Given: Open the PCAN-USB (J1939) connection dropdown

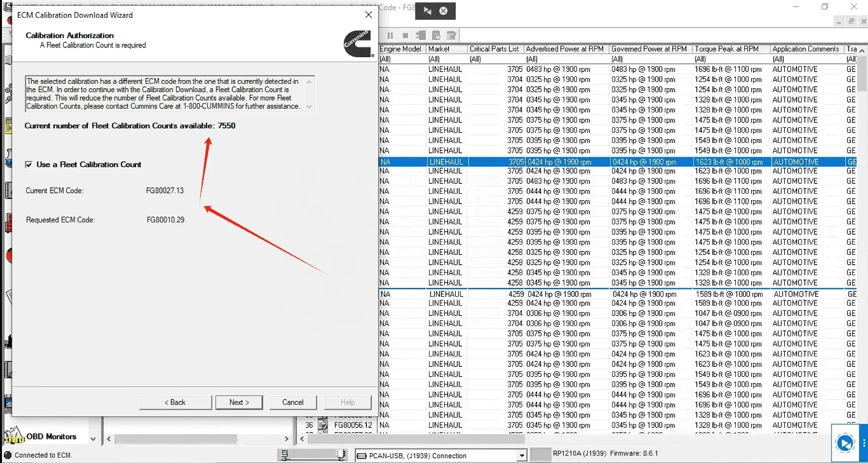Looking at the screenshot, I should point(522,455).
